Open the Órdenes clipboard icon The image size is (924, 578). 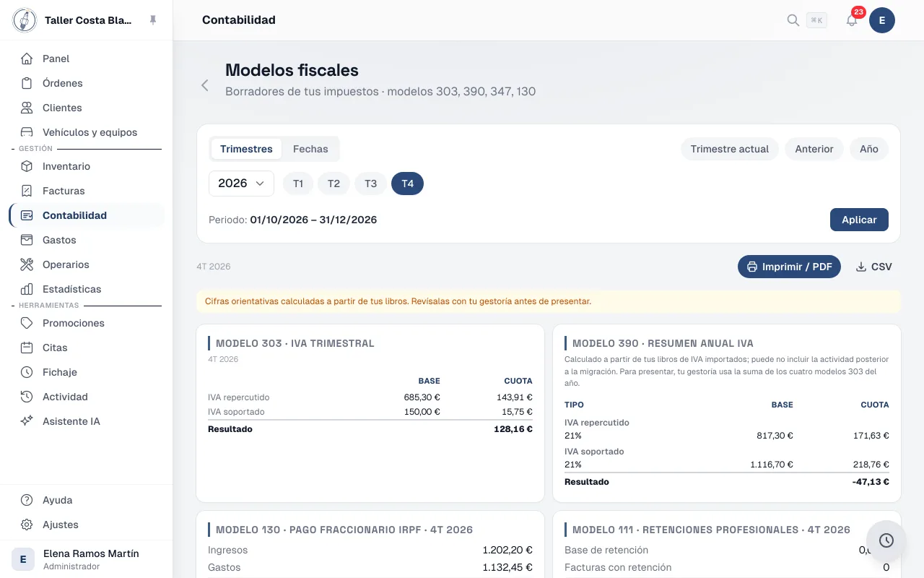[27, 83]
